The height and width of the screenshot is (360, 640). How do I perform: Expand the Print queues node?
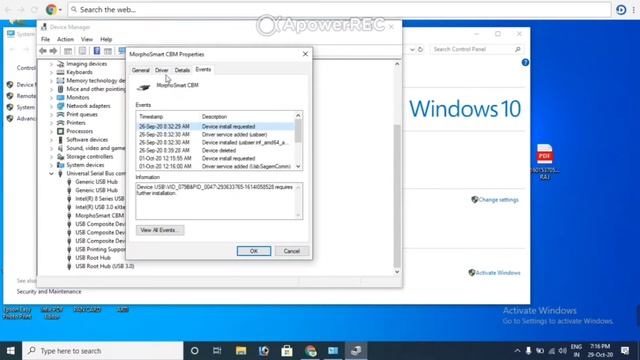(51, 115)
